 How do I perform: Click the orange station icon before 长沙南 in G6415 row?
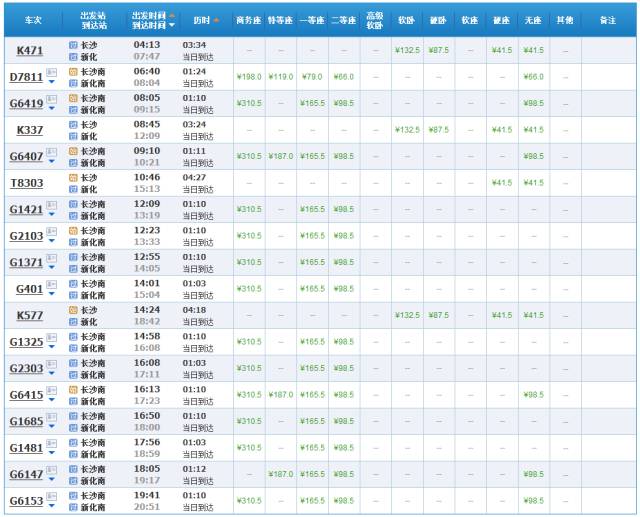point(73,390)
